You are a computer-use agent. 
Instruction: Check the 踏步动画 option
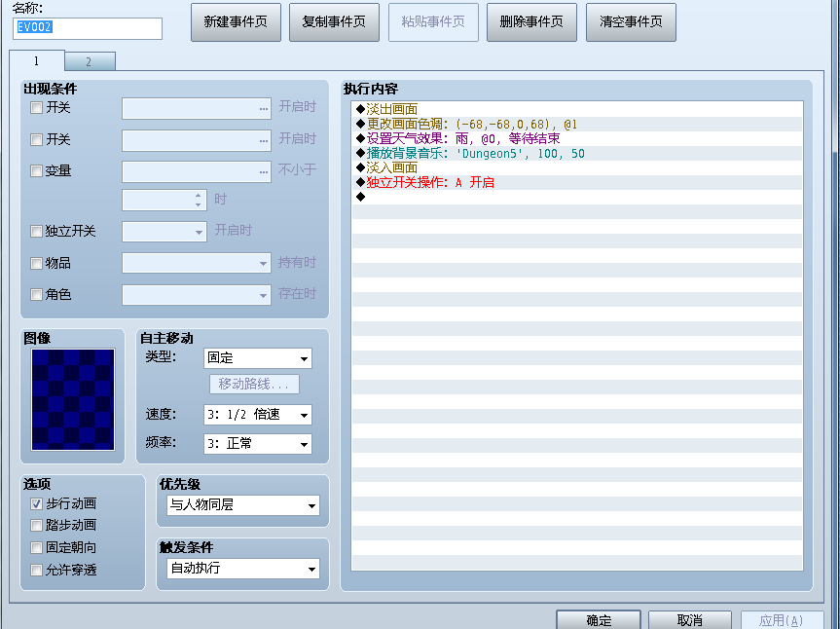[36, 525]
